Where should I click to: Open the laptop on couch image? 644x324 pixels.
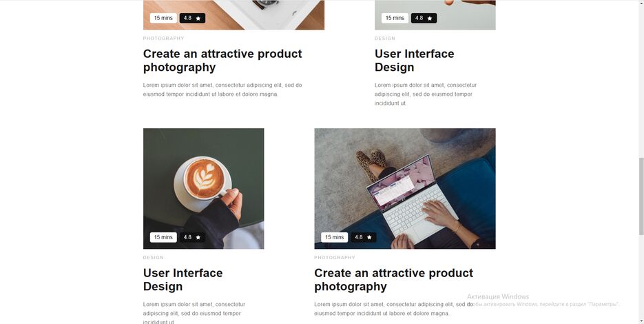[405, 189]
